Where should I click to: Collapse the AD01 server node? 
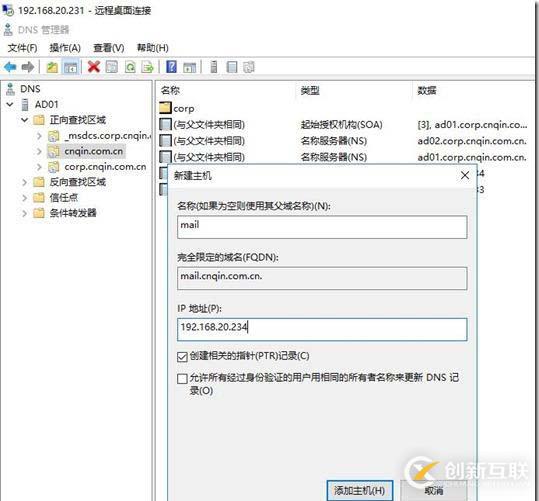pyautogui.click(x=10, y=104)
